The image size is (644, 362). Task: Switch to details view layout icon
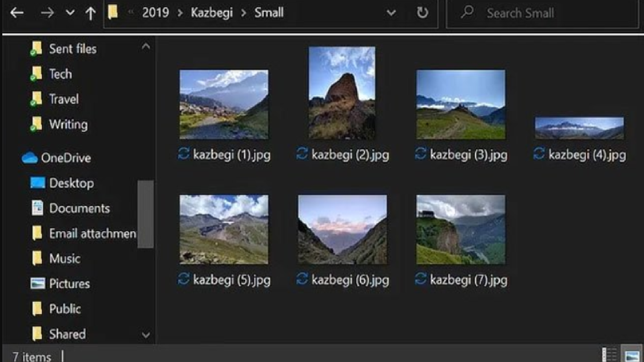[x=609, y=355]
